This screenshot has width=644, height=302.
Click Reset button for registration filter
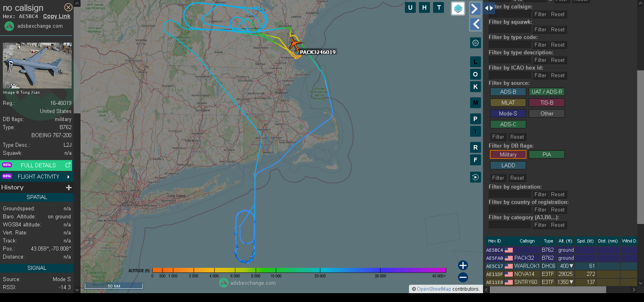(x=557, y=195)
